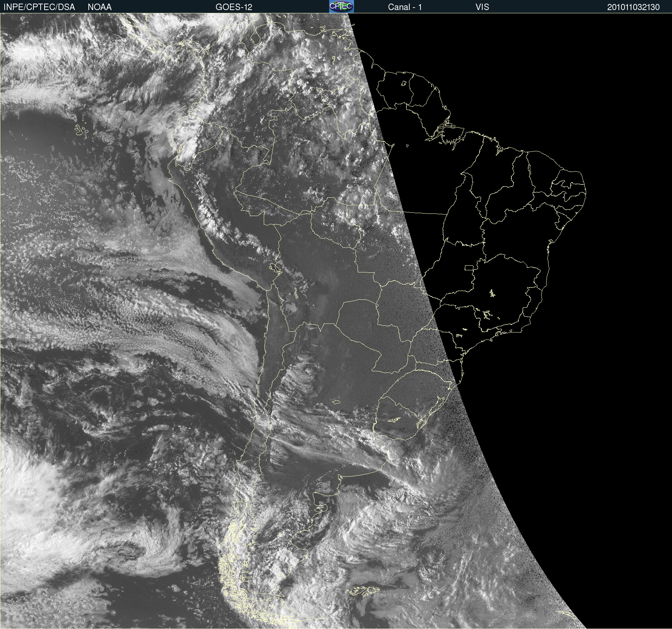Click the Canal - 1 label
The height and width of the screenshot is (629, 672).
[x=405, y=7]
